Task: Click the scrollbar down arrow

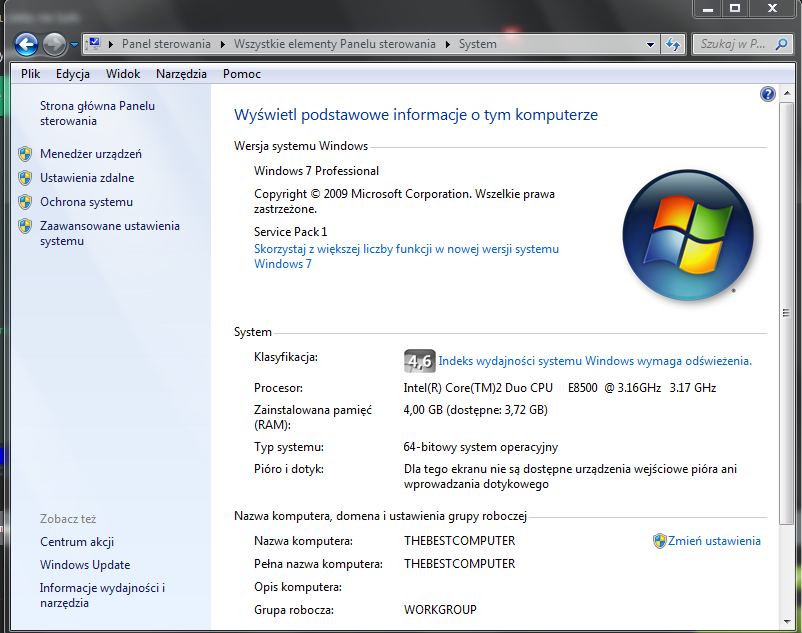Action: point(787,622)
